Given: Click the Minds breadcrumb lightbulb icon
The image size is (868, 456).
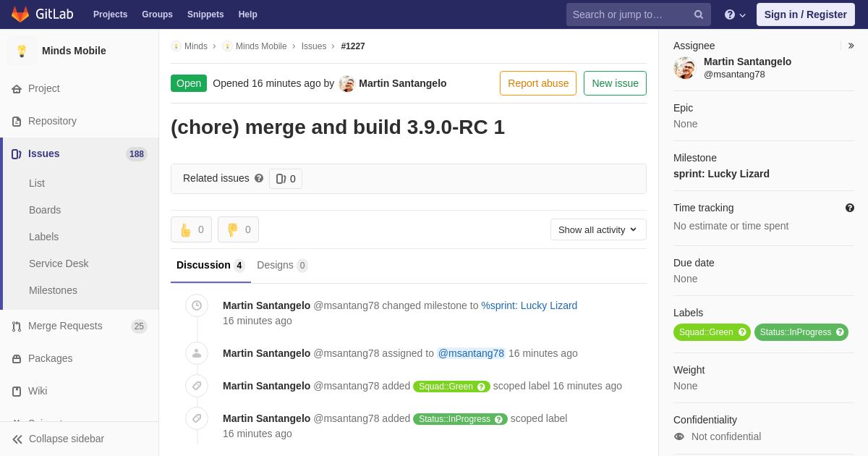Looking at the screenshot, I should click(176, 46).
